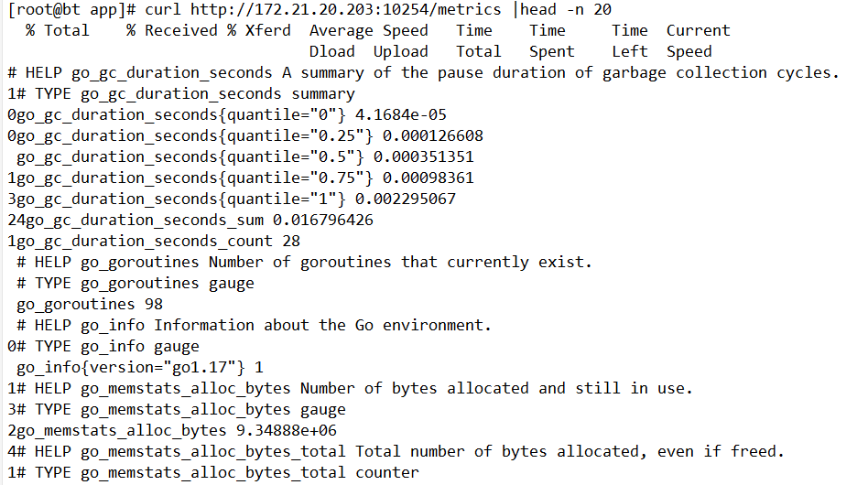Click the go_gc_duration_seconds_sum value 0.016796426

[x=323, y=221]
